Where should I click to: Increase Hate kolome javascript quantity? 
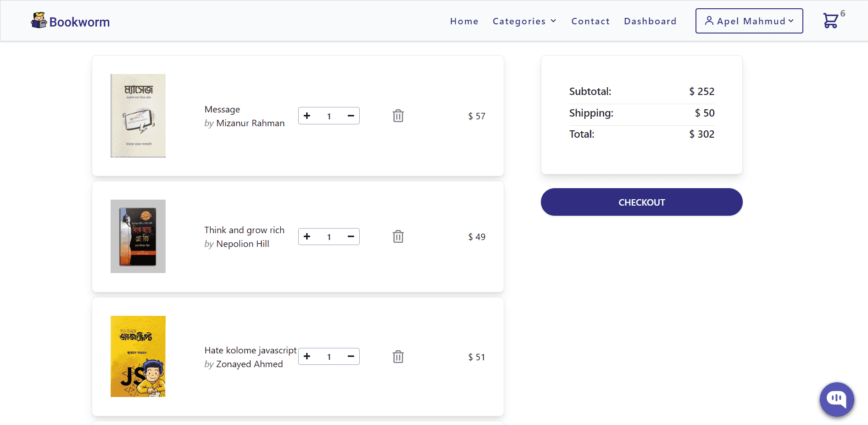307,356
